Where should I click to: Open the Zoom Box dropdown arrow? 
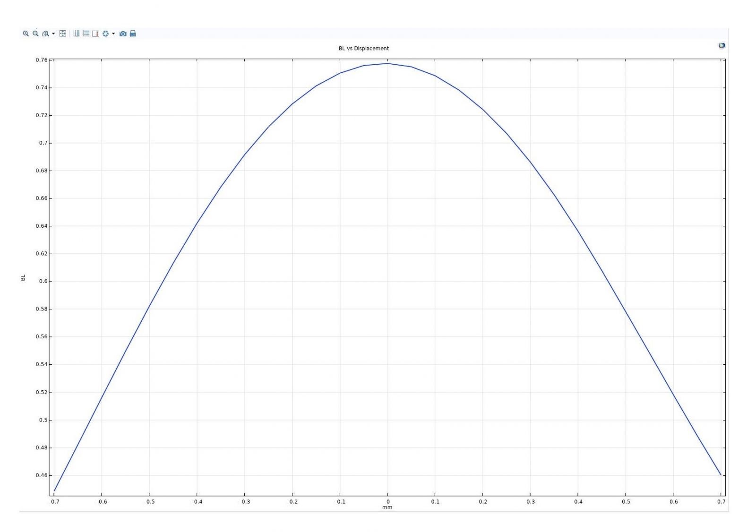click(x=53, y=34)
